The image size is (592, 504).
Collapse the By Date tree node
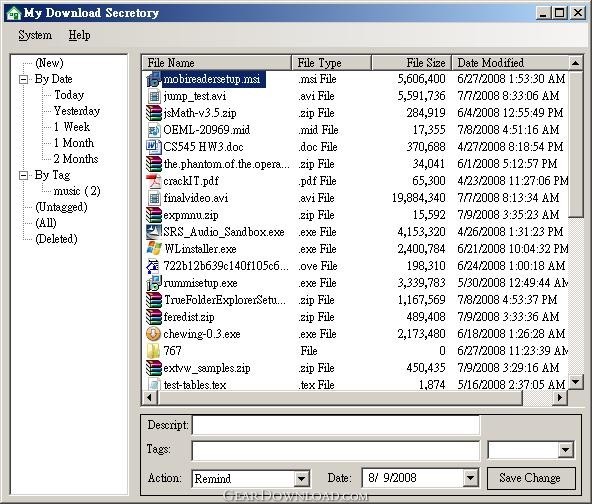point(23,79)
